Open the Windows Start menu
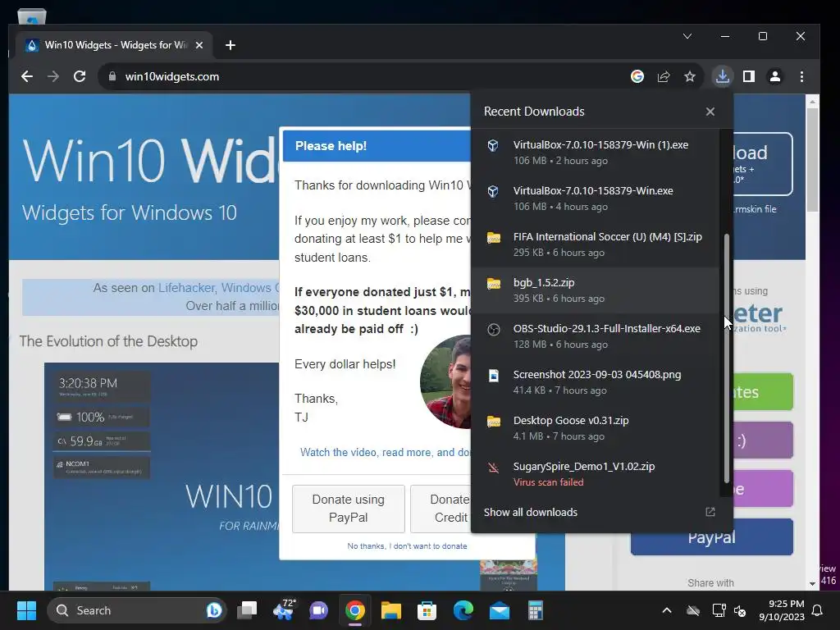Screen dimensions: 840x630 [x=26, y=610]
